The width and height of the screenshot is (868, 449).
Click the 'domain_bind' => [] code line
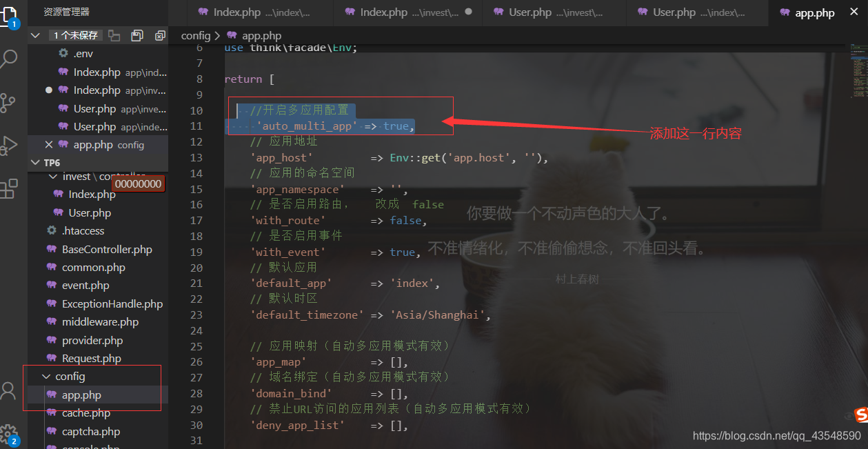click(329, 394)
